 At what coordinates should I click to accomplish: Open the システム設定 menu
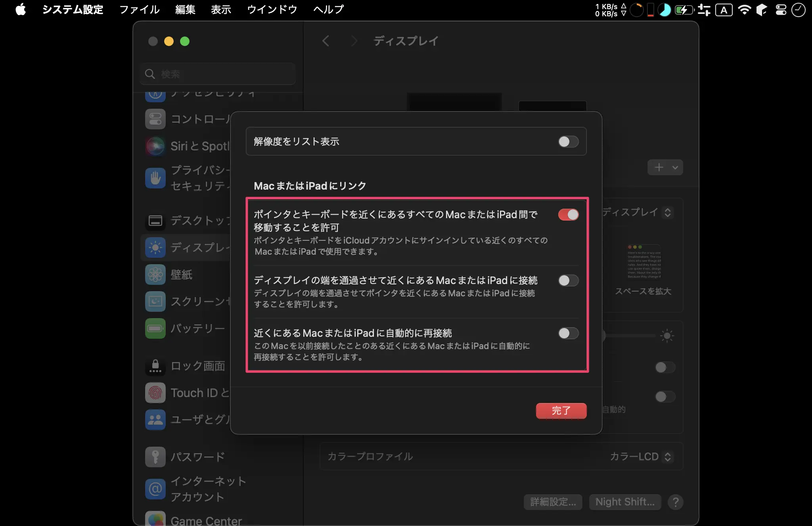pyautogui.click(x=73, y=10)
